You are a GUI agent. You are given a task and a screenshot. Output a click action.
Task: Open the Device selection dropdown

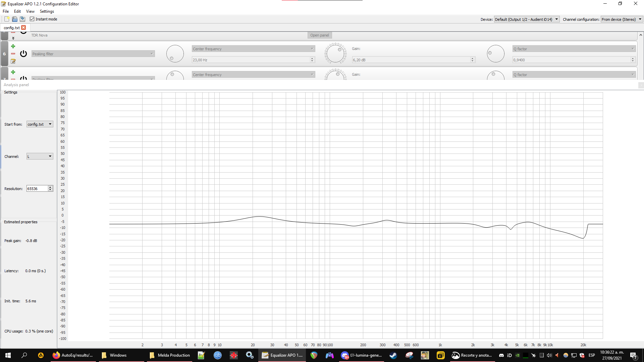(526, 19)
